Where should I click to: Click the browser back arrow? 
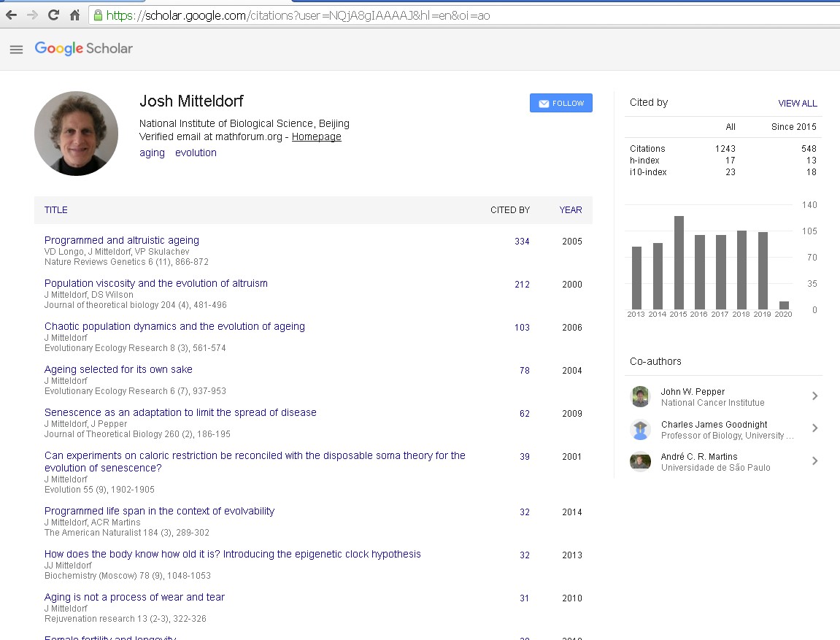coord(11,15)
